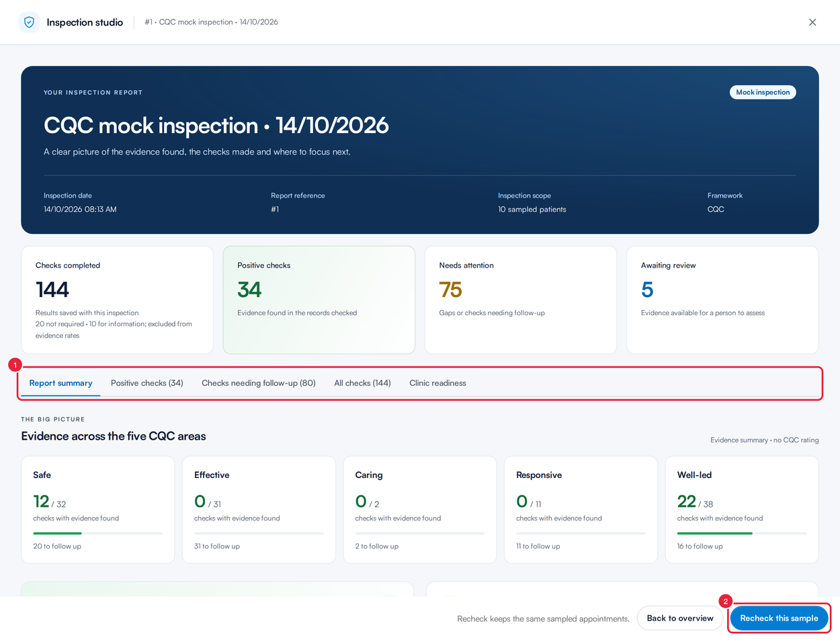The width and height of the screenshot is (840, 642).
Task: Go to the Clinic readiness tab
Action: (x=437, y=383)
